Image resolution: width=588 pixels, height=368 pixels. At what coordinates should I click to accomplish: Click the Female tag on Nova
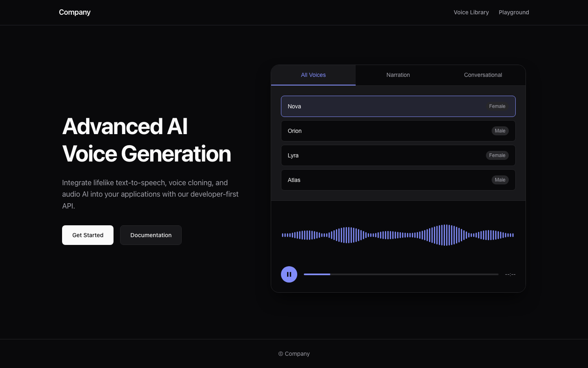[x=497, y=106]
